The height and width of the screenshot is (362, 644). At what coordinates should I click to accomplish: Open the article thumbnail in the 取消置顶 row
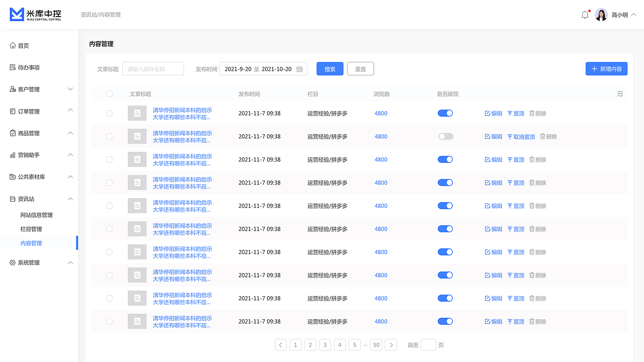coord(137,136)
